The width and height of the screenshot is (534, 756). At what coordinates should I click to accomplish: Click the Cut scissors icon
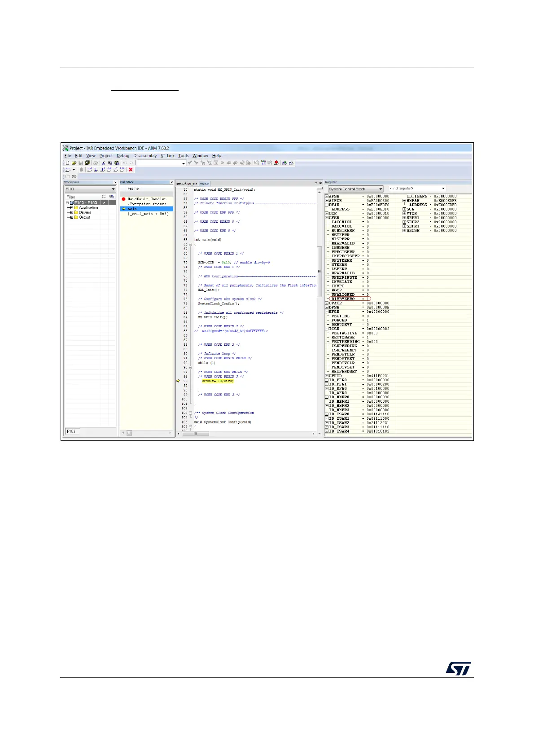103,163
